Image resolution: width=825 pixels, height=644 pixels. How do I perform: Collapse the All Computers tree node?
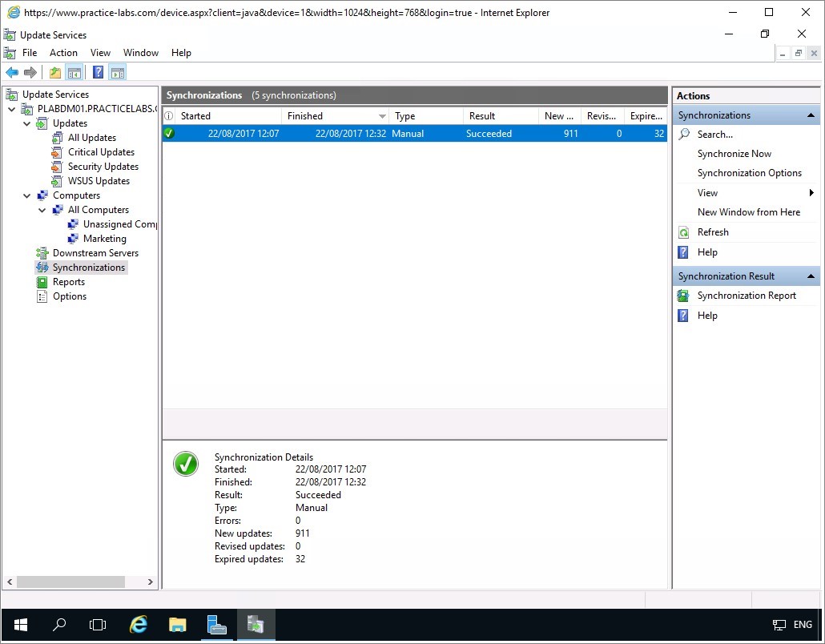(x=42, y=210)
